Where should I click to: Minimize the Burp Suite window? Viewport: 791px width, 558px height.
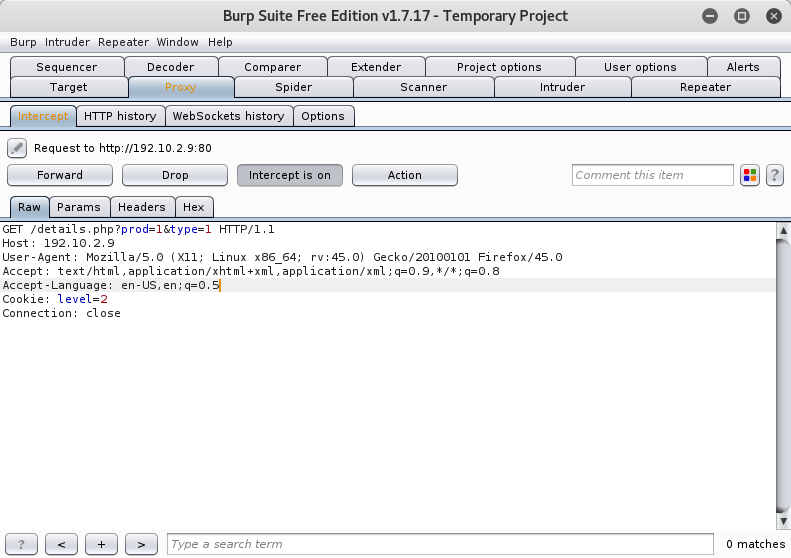coord(710,16)
